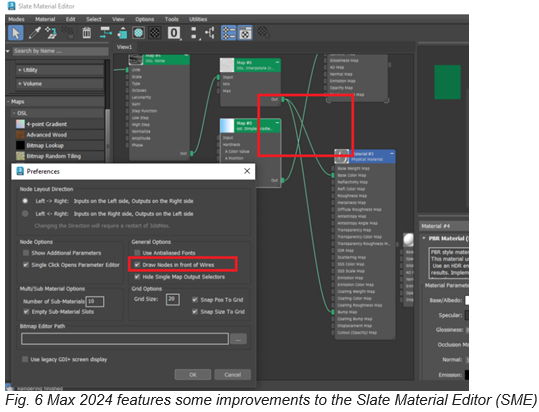Open the Search by Name options arrow
Image resolution: width=539 pixels, height=412 pixels.
pyautogui.click(x=8, y=51)
